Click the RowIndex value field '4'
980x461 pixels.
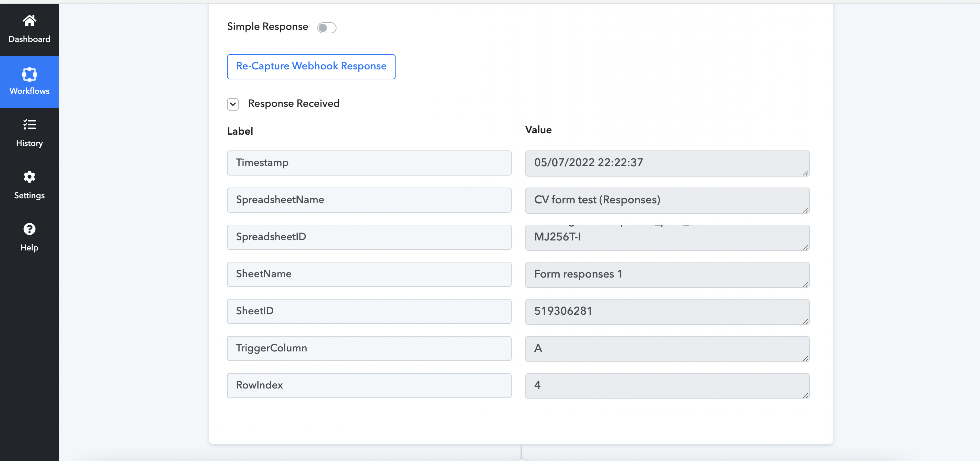point(667,386)
